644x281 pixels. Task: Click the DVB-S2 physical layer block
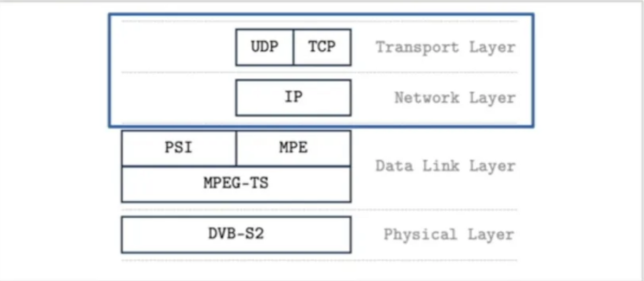pyautogui.click(x=236, y=234)
